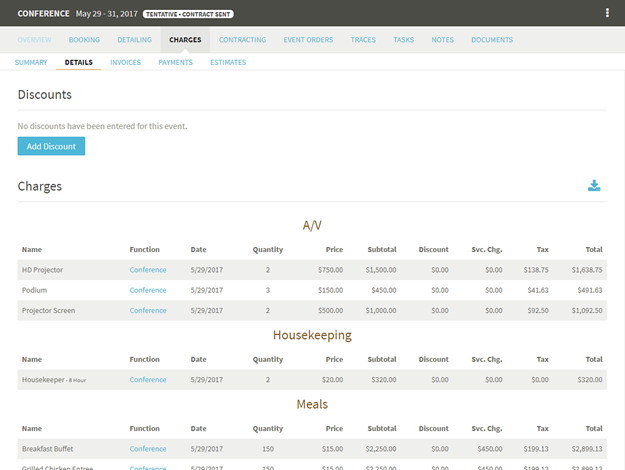625x470 pixels.
Task: Open the Estimates sub-tab
Action: (228, 62)
